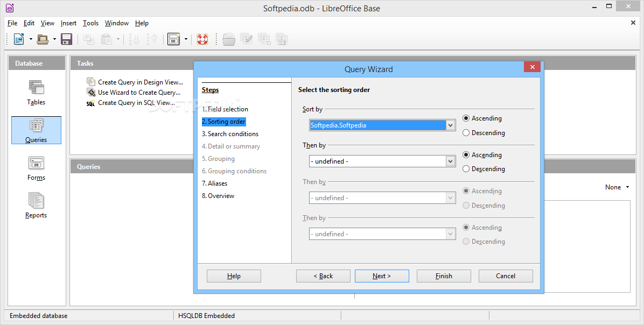Click Create Query in SQL View icon
This screenshot has width=644, height=325.
tap(91, 103)
